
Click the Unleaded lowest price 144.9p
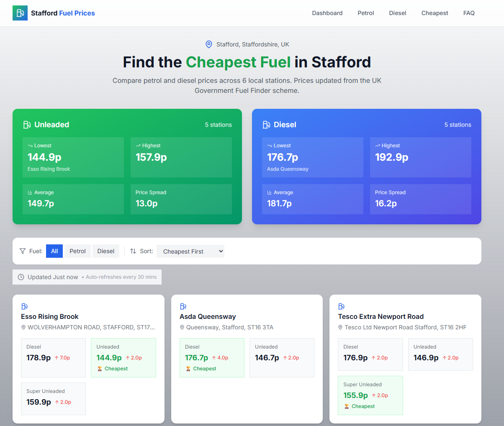(x=44, y=157)
